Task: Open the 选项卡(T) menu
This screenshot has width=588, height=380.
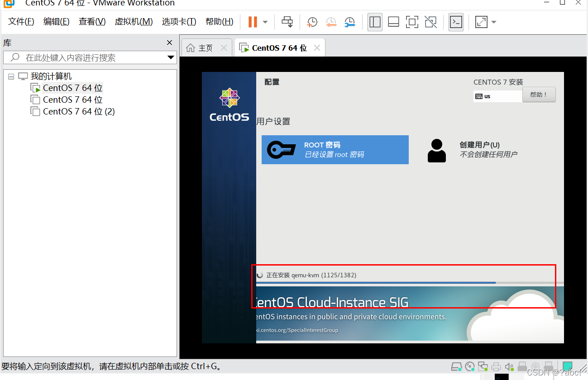Action: coord(179,22)
